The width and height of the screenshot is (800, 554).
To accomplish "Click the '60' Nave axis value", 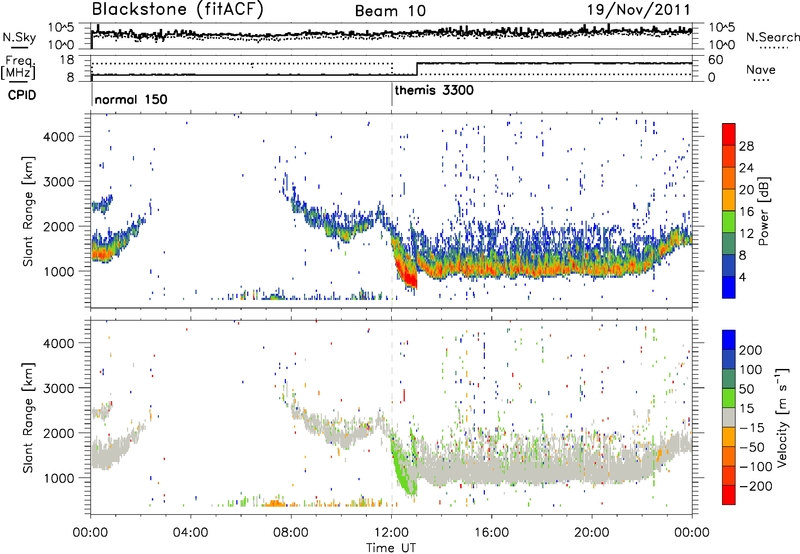I will pos(715,60).
